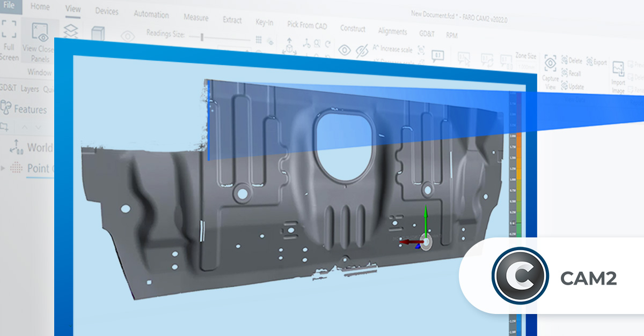
Task: Click the cube with axes arrows icon
Action: point(289,47)
